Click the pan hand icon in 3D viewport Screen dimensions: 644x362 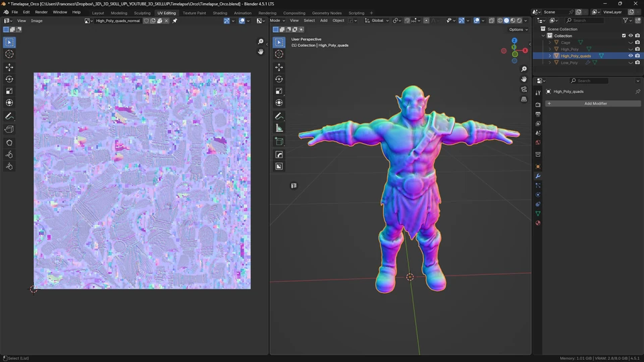(x=524, y=79)
